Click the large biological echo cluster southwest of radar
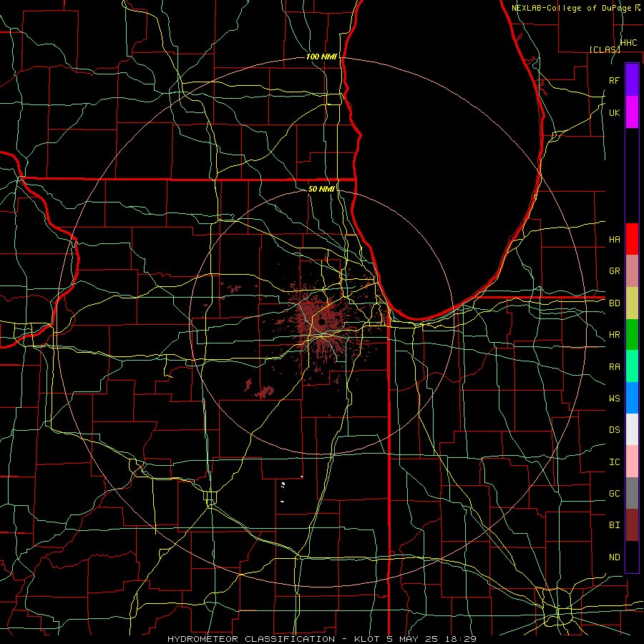The height and width of the screenshot is (644, 644). [x=265, y=392]
